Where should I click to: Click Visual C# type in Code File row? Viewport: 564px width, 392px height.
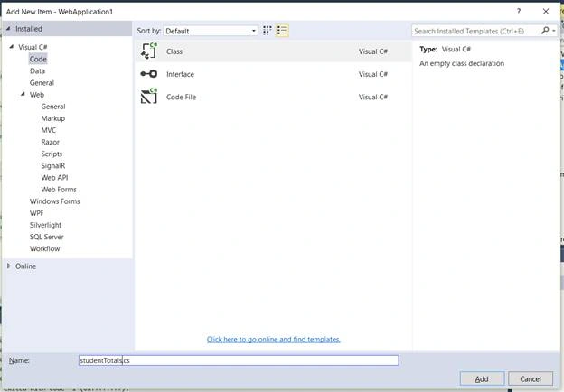click(373, 97)
